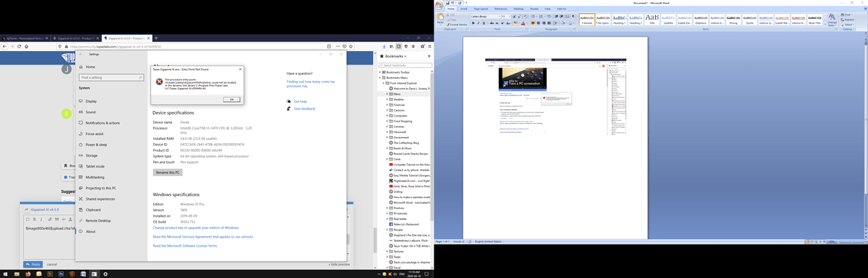
Task: Apply the Title style in Word
Action: (x=652, y=20)
